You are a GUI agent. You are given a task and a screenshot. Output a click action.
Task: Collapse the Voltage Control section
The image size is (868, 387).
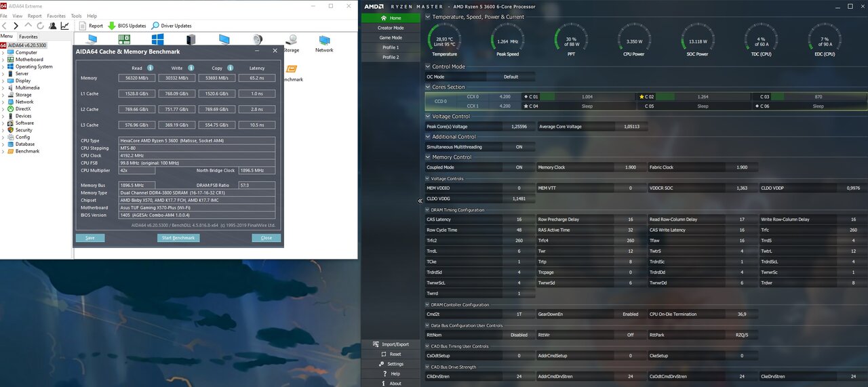pyautogui.click(x=428, y=116)
